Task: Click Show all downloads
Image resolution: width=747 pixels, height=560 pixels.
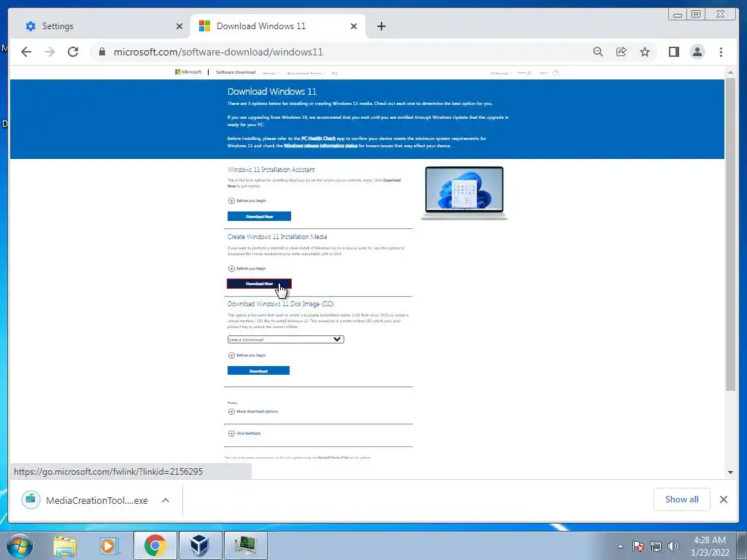Action: point(682,499)
